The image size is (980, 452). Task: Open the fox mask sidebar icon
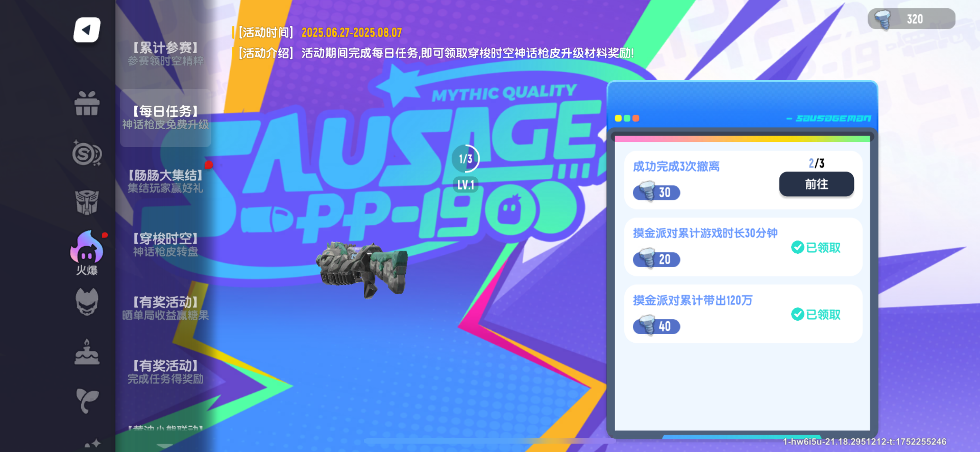click(x=87, y=302)
